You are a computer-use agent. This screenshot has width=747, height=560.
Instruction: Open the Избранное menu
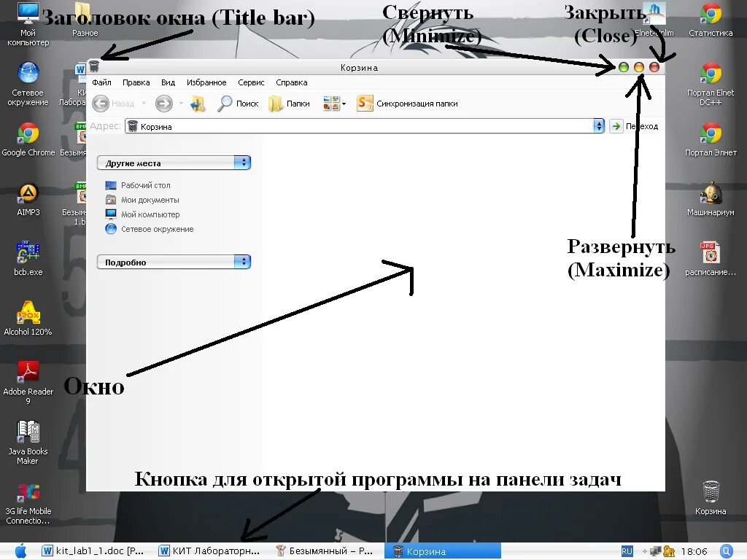206,82
